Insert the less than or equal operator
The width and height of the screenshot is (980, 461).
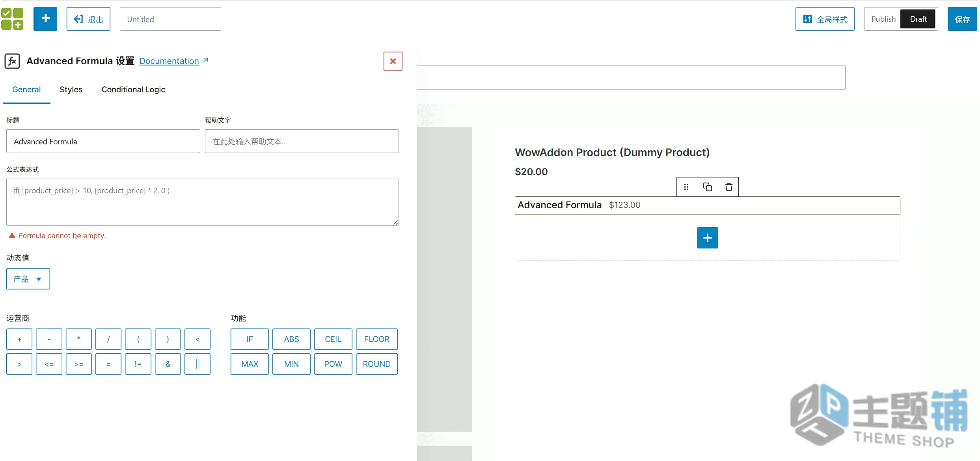(49, 364)
